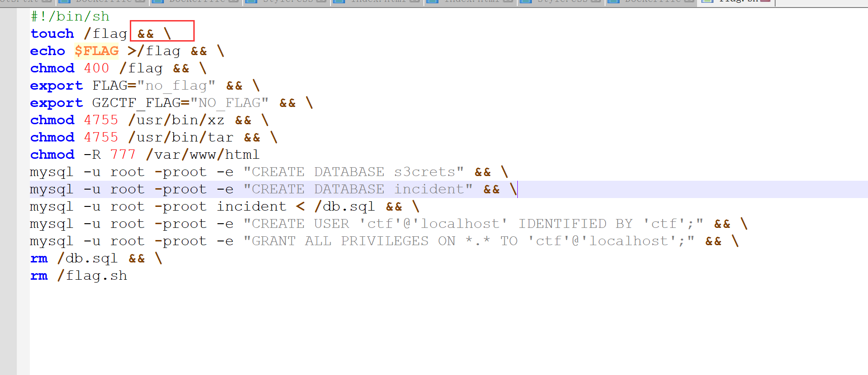Click '/flag' on the touch line
868x375 pixels.
click(x=106, y=34)
